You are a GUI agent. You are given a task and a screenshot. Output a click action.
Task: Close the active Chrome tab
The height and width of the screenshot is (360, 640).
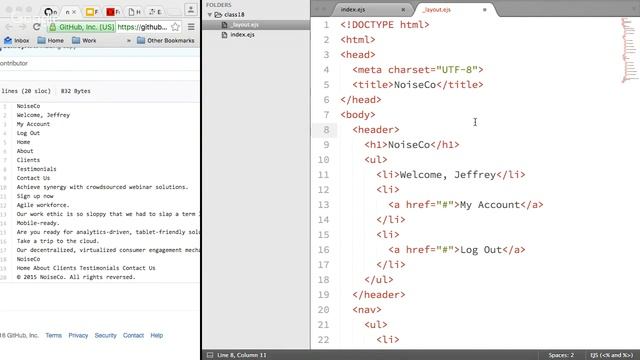(x=74, y=12)
